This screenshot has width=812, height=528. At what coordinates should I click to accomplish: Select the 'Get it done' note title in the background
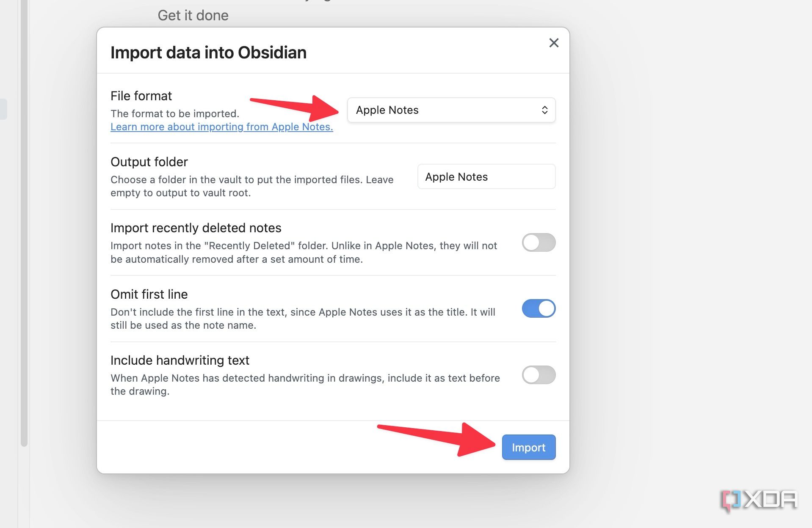(193, 15)
